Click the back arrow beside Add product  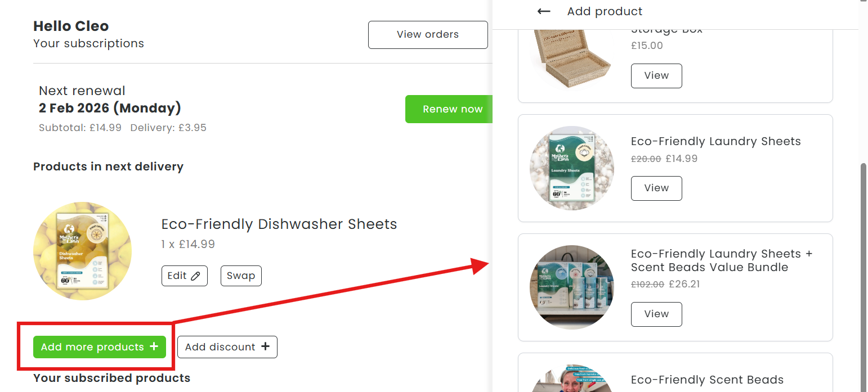pyautogui.click(x=543, y=11)
